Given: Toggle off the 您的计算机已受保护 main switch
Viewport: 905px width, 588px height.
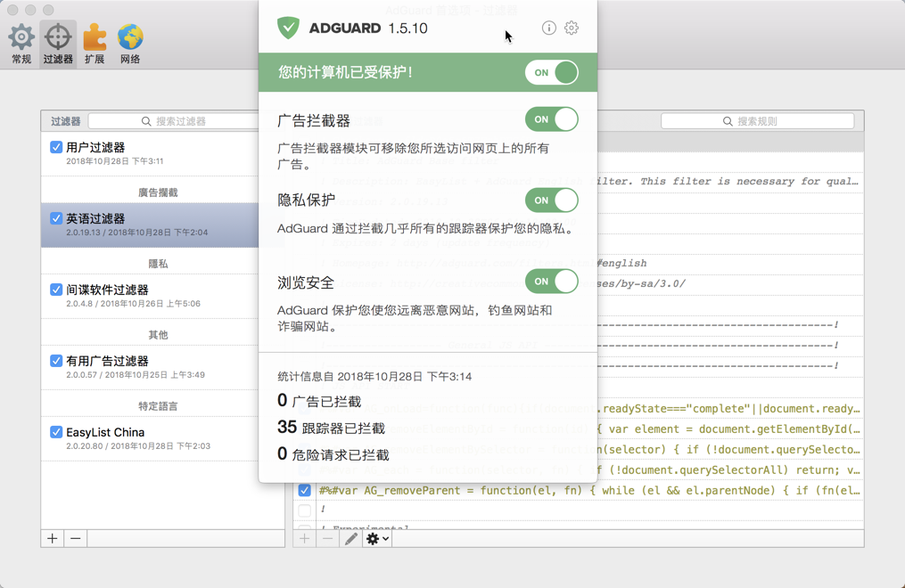Looking at the screenshot, I should [551, 73].
